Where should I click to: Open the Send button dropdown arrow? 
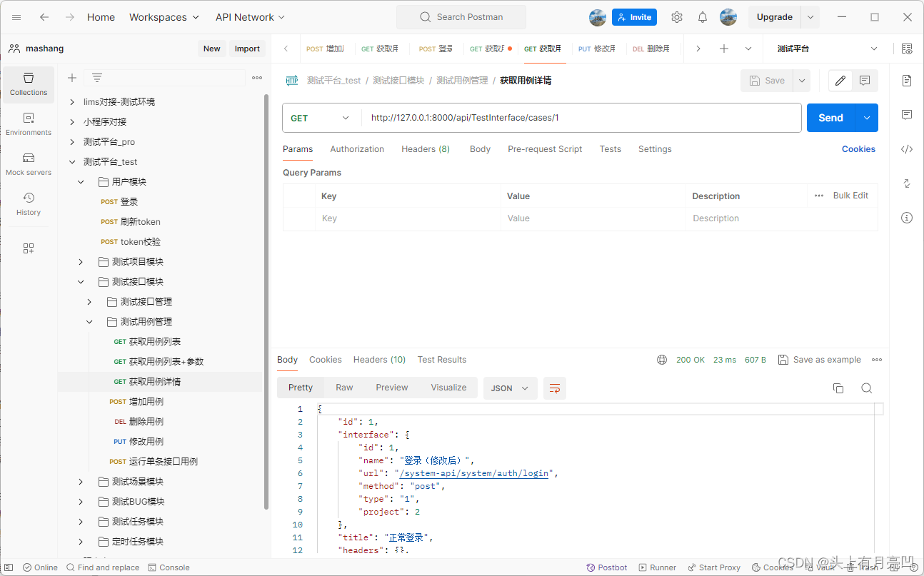867,118
